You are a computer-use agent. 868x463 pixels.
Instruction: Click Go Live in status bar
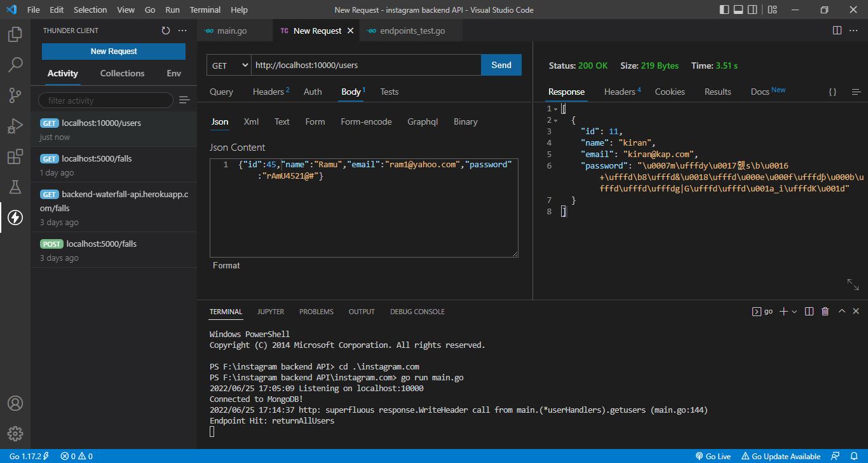[713, 456]
